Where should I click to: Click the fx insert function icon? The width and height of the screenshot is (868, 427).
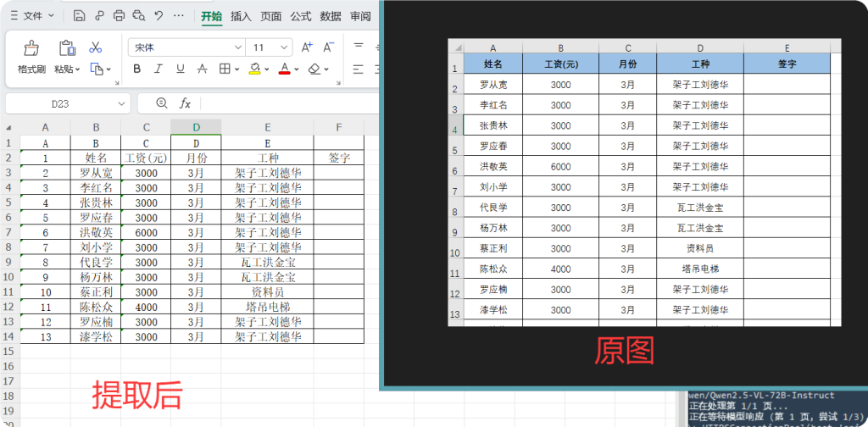(185, 103)
